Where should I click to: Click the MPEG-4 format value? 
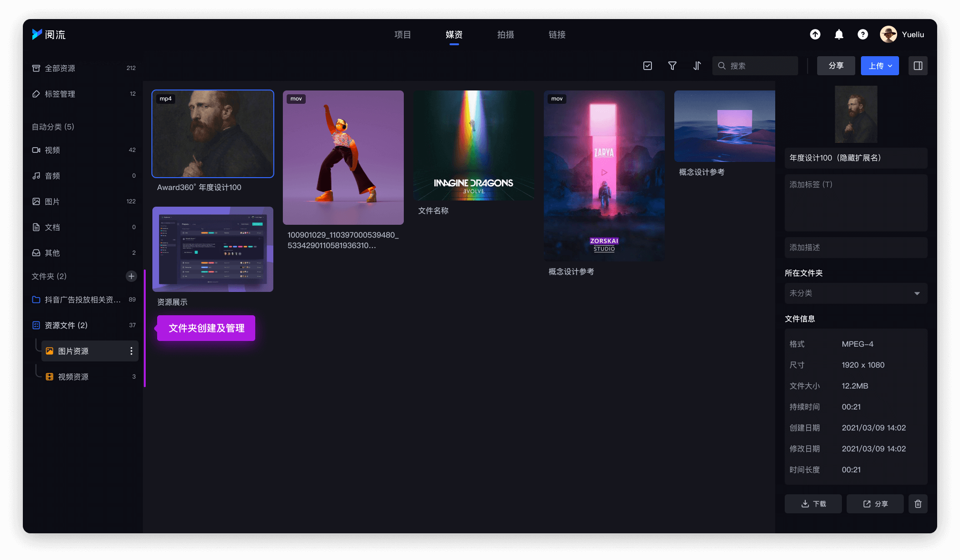pos(858,344)
